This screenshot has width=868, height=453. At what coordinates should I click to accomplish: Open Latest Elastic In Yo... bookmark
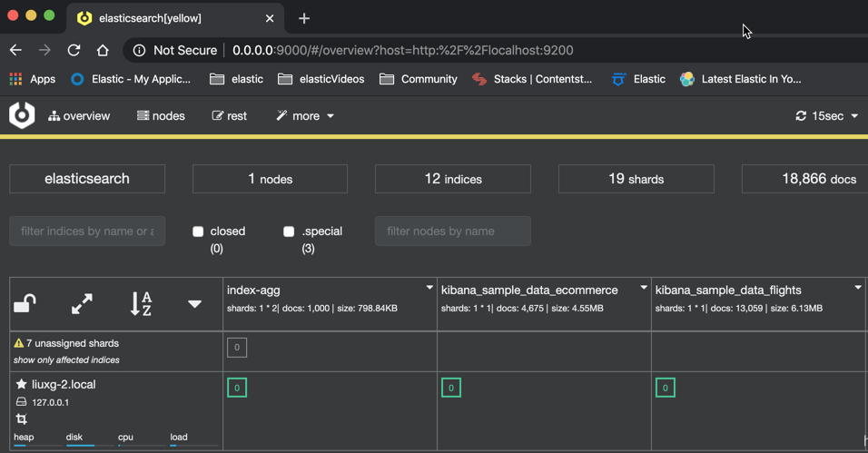(741, 79)
